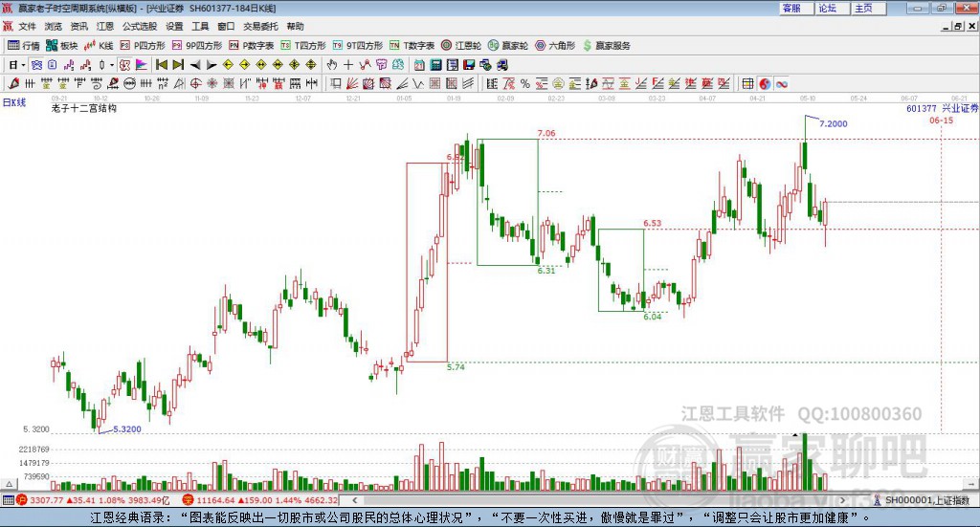Viewport: 980px width, 527px height.
Task: Click the save floppy disk icon
Action: point(469,65)
